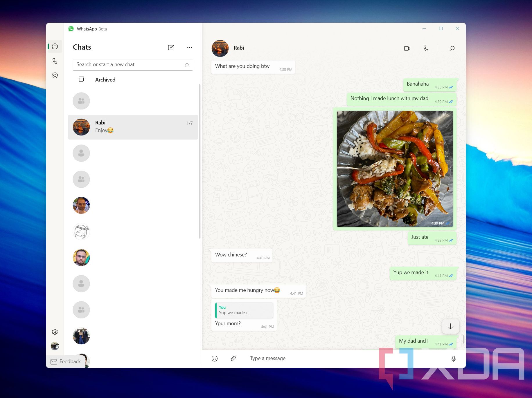532x398 pixels.
Task: Open the Feedback button
Action: (66, 361)
